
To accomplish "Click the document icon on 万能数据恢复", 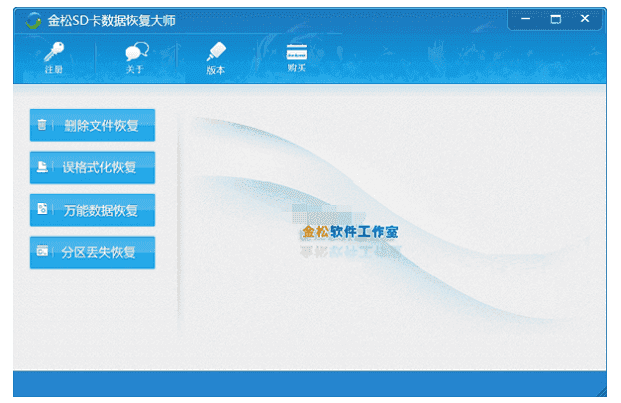I will 42,210.
